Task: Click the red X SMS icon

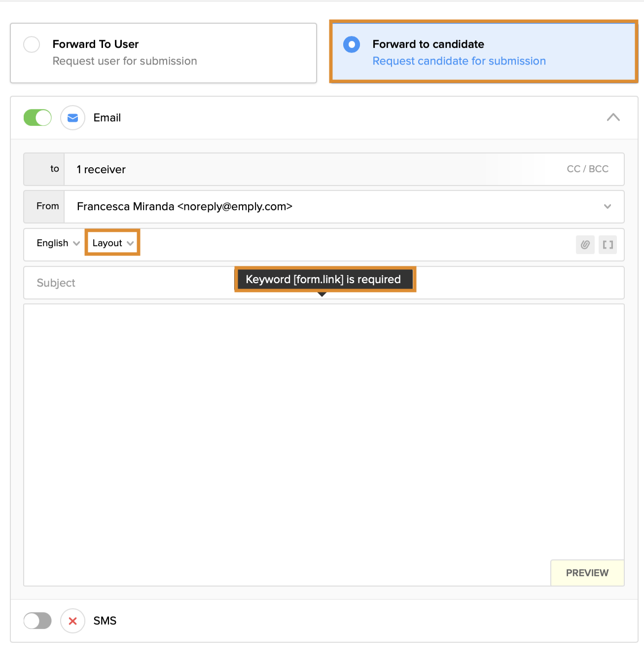Action: (73, 621)
